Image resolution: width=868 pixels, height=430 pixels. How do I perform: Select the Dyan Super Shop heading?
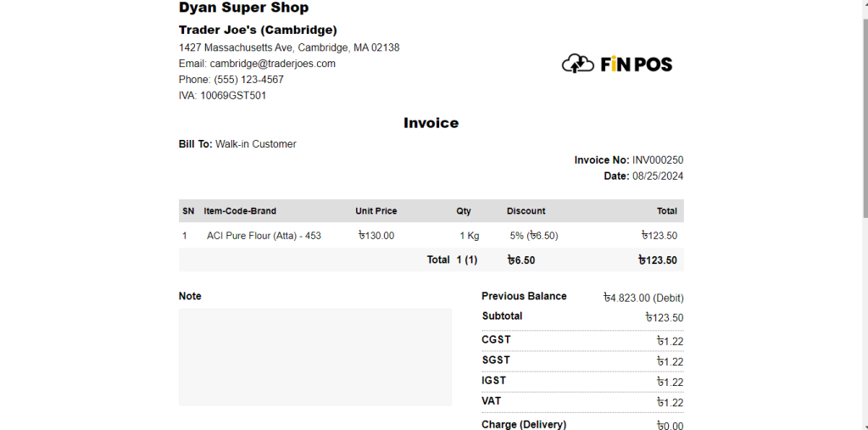(x=243, y=8)
